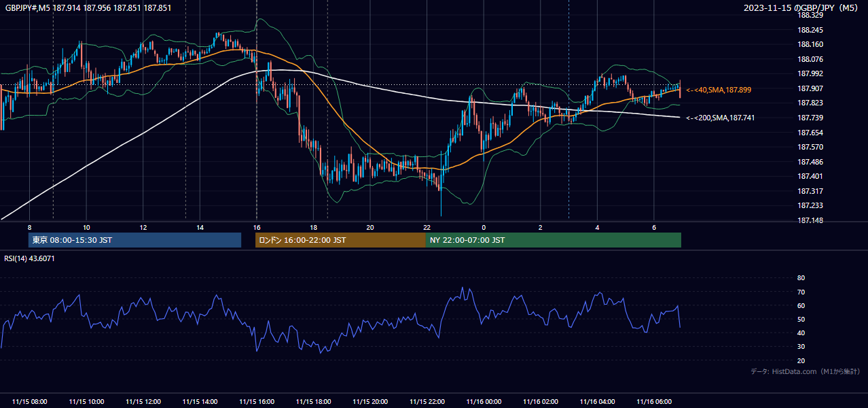Image resolution: width=868 pixels, height=408 pixels.
Task: Click price level 187.486 on axis
Action: point(810,162)
